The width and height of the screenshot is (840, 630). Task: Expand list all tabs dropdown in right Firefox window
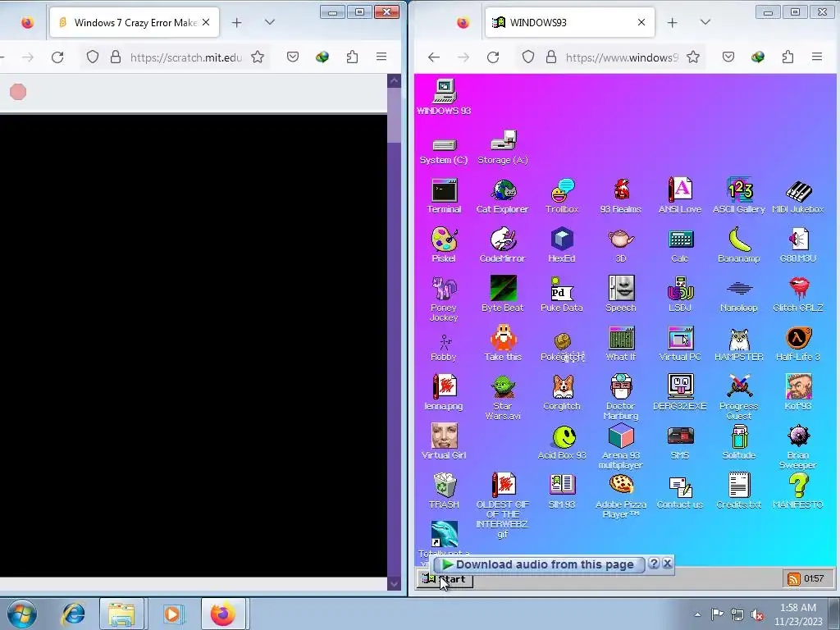tap(705, 22)
